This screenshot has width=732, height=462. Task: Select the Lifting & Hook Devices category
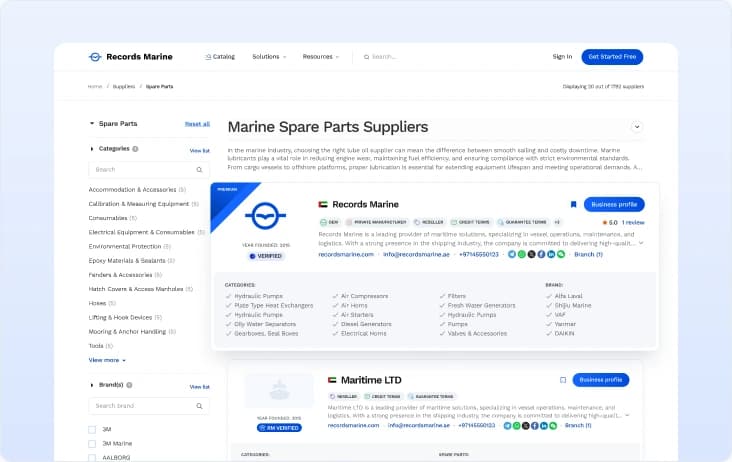click(x=125, y=318)
